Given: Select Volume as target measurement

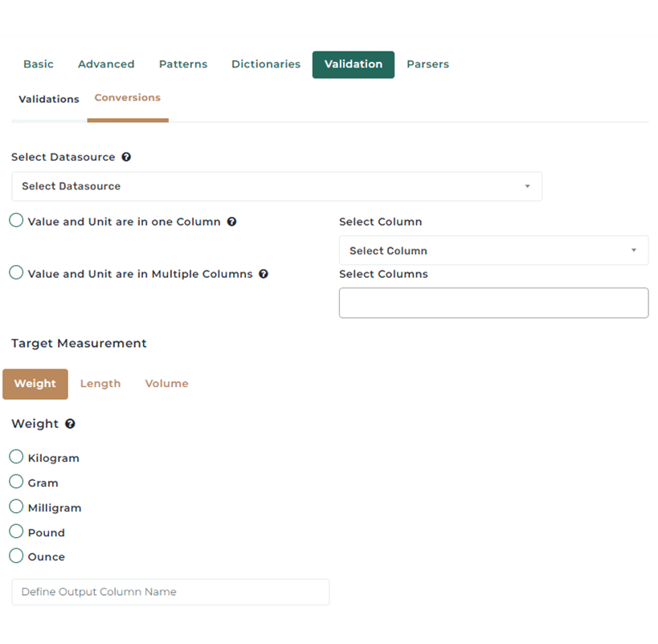Looking at the screenshot, I should tap(166, 383).
